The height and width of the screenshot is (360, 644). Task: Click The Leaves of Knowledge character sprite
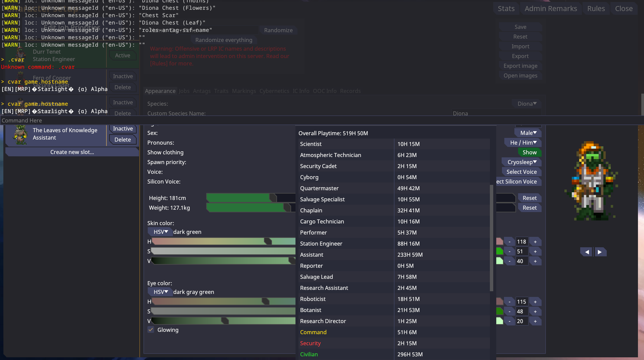pos(20,135)
